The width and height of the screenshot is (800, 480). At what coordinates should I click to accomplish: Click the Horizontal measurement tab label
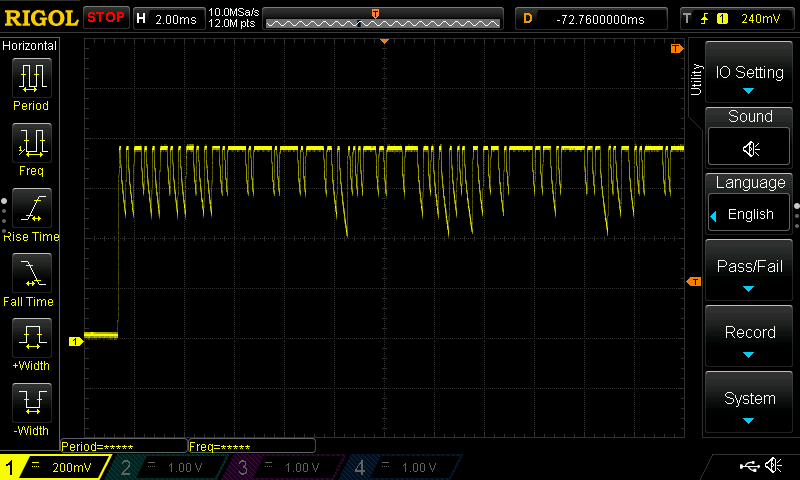click(x=30, y=45)
